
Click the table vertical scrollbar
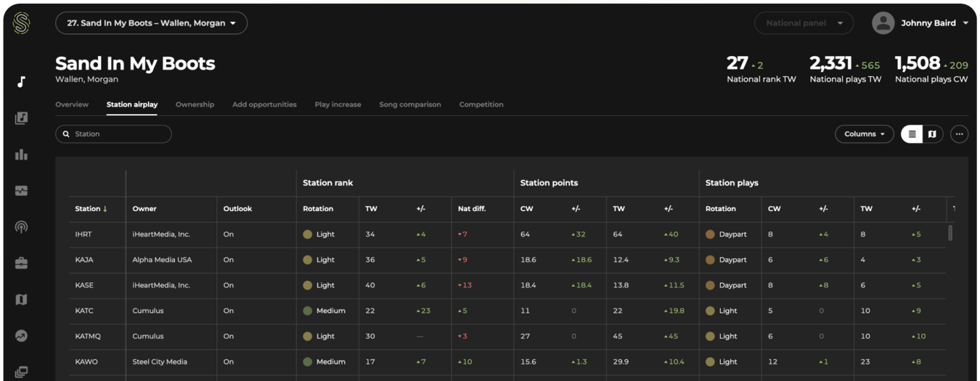(x=950, y=233)
